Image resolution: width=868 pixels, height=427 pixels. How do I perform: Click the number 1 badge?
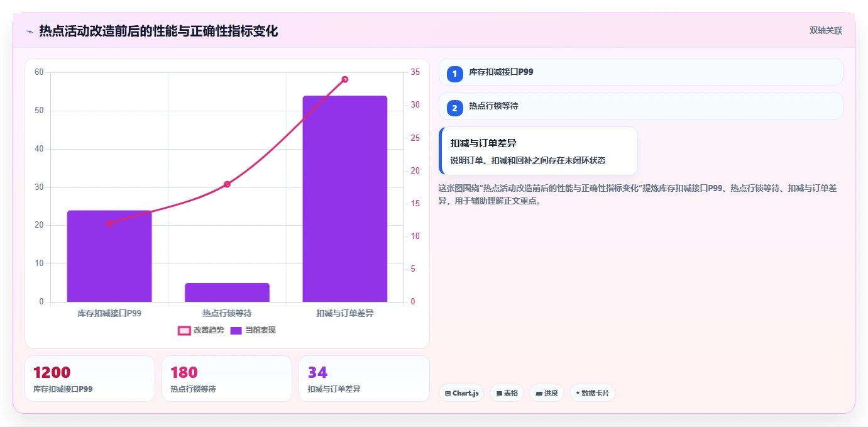[x=454, y=73]
